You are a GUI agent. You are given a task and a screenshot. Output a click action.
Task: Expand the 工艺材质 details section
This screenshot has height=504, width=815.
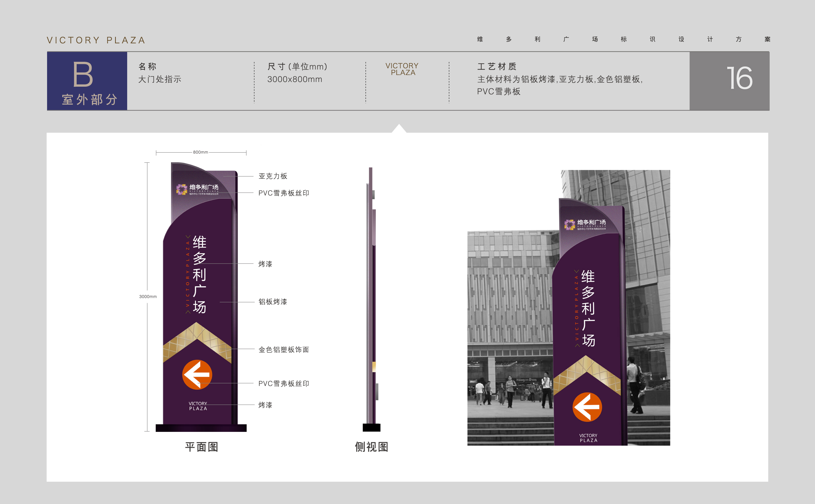pos(497,67)
